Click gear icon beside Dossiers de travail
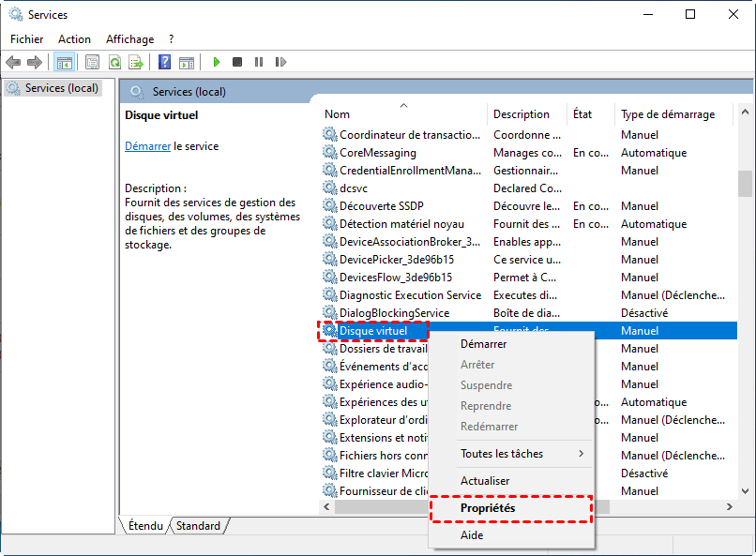The width and height of the screenshot is (756, 556). [x=330, y=349]
